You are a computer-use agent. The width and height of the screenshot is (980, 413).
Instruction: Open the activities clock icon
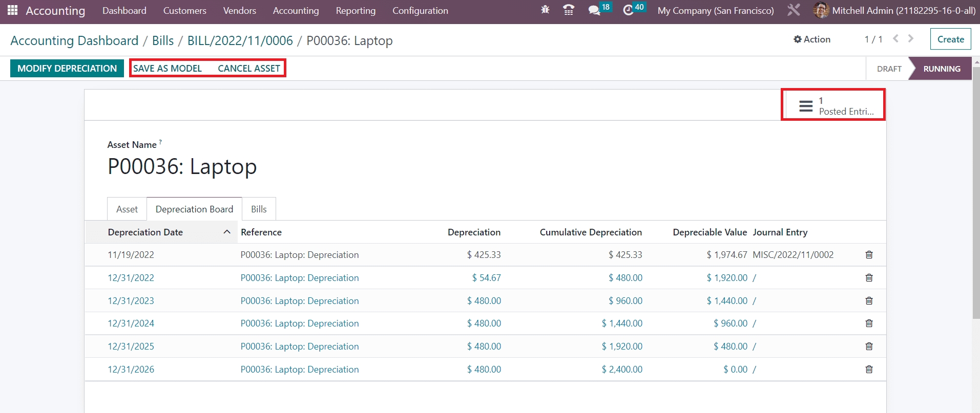(x=629, y=10)
